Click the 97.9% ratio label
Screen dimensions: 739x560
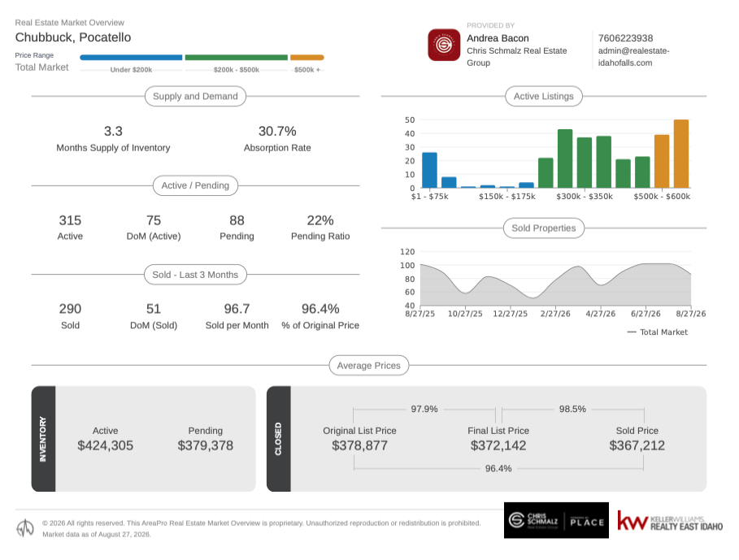[x=424, y=409]
